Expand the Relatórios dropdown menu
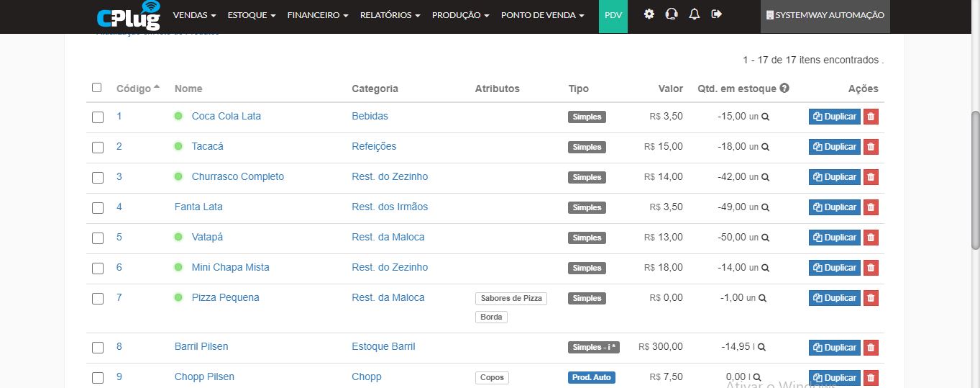This screenshot has width=980, height=388. 390,15
